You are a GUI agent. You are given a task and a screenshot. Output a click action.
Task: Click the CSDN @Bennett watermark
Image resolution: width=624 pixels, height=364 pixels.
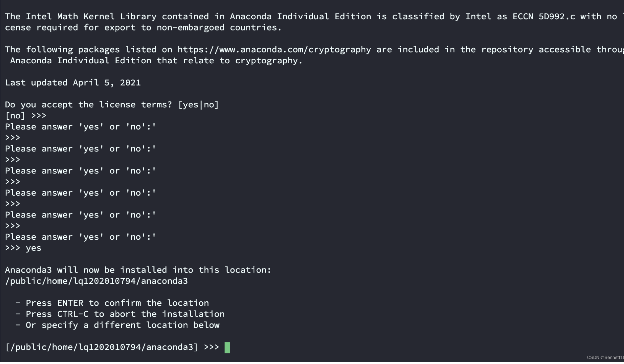pyautogui.click(x=605, y=357)
